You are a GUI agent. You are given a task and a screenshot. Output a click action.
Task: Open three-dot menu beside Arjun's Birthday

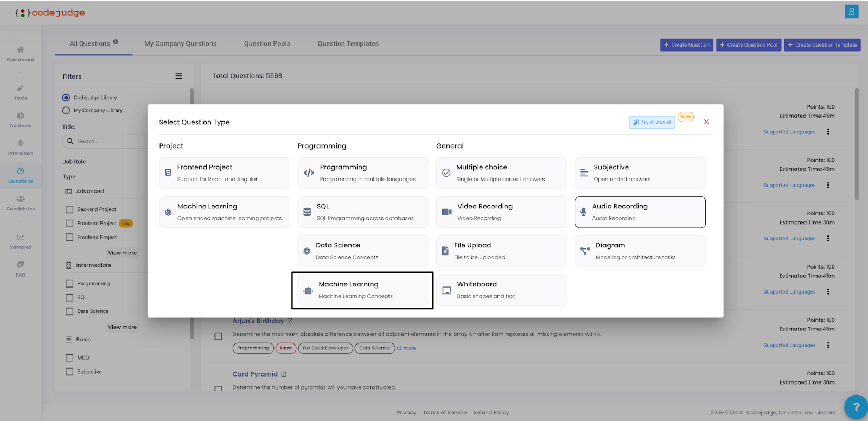click(x=828, y=345)
